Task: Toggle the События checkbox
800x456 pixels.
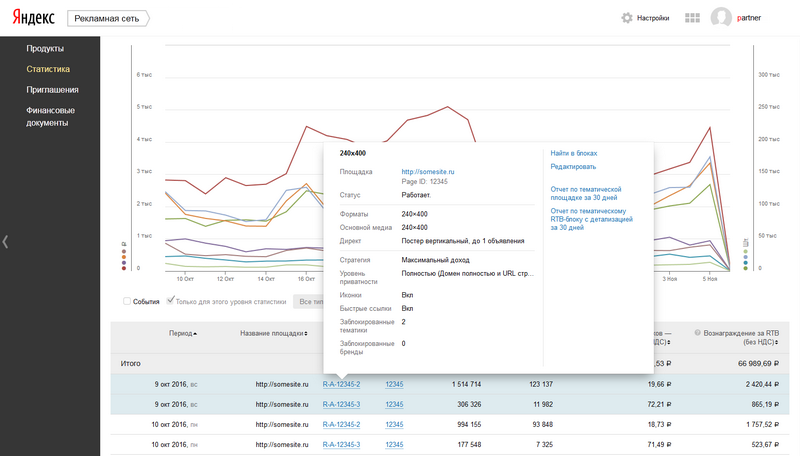Action: point(127,300)
